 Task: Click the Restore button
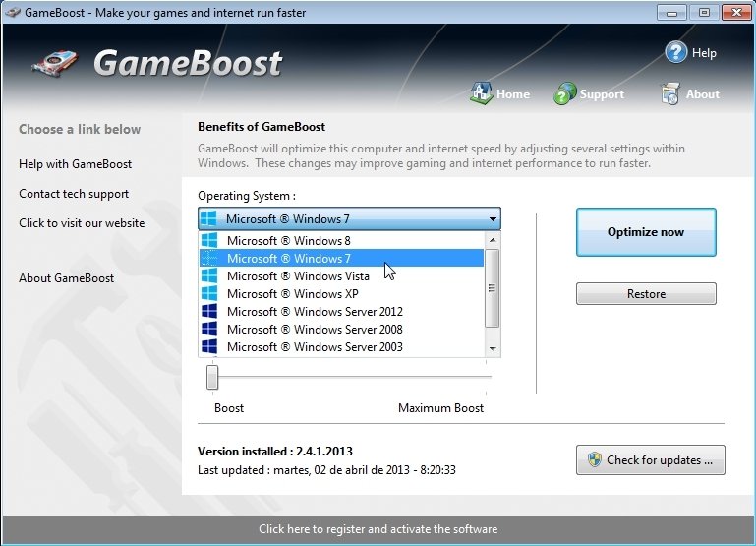pyautogui.click(x=646, y=294)
